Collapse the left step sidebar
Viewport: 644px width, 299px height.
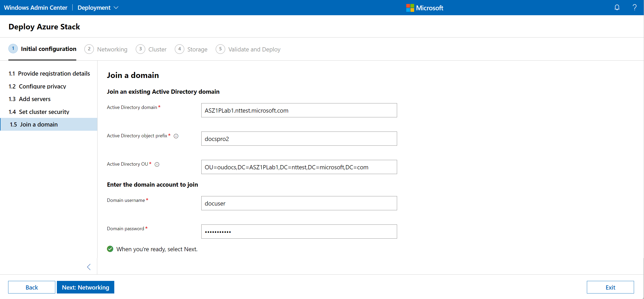pyautogui.click(x=89, y=267)
